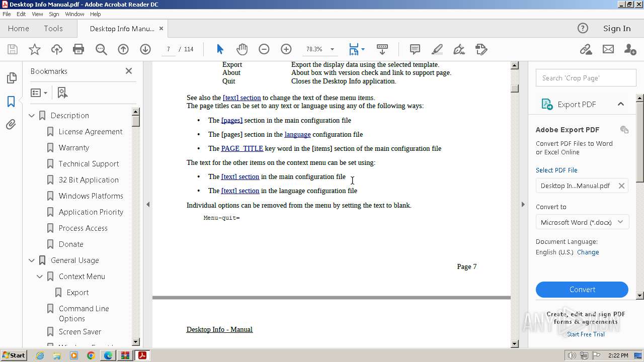Screen dimensions: 644x362
Task: Click the bookmarks panel scrollbar thumb
Action: pyautogui.click(x=136, y=121)
